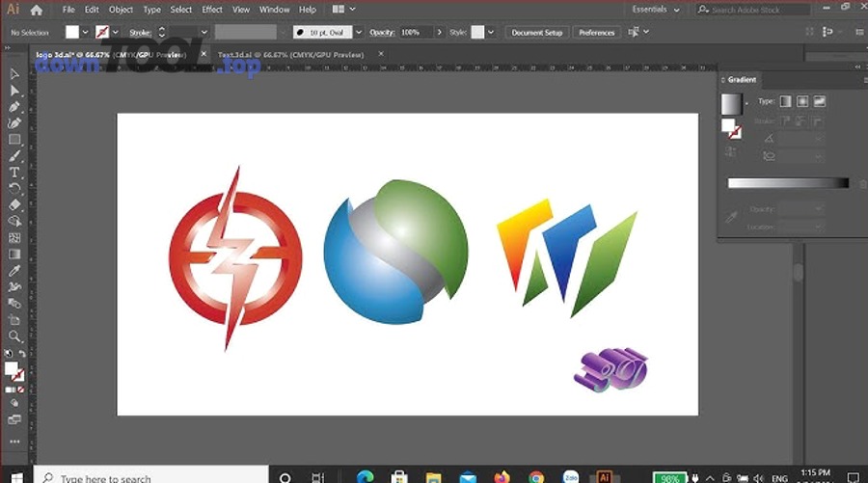Click gradient preview swatch in panel
The image size is (868, 483).
[731, 104]
